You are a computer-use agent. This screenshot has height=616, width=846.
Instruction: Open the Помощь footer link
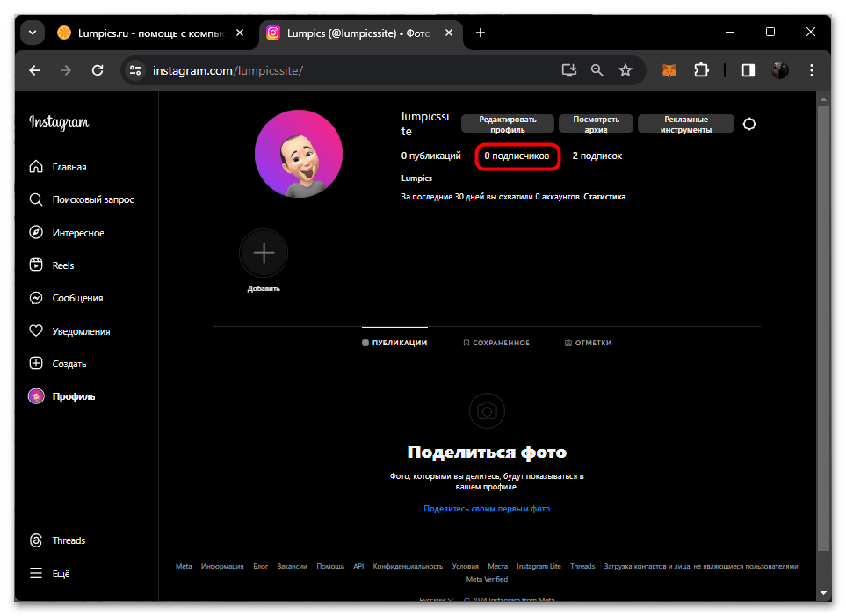click(330, 566)
